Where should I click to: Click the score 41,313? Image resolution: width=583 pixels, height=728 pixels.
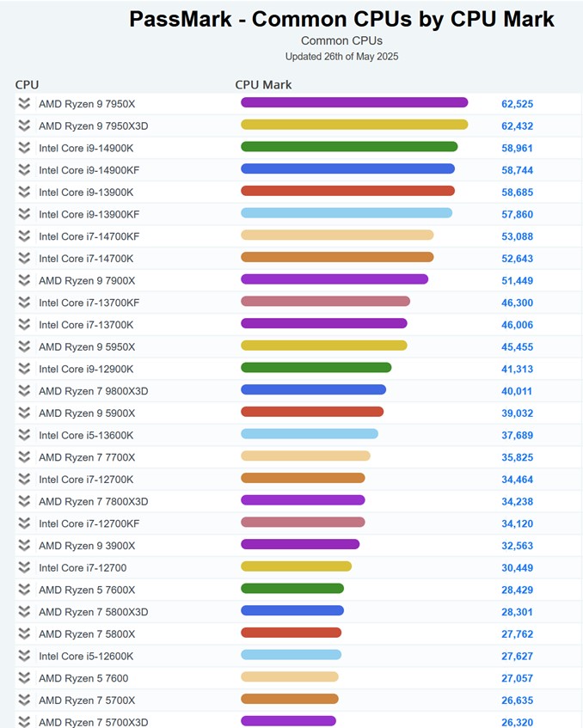[517, 369]
